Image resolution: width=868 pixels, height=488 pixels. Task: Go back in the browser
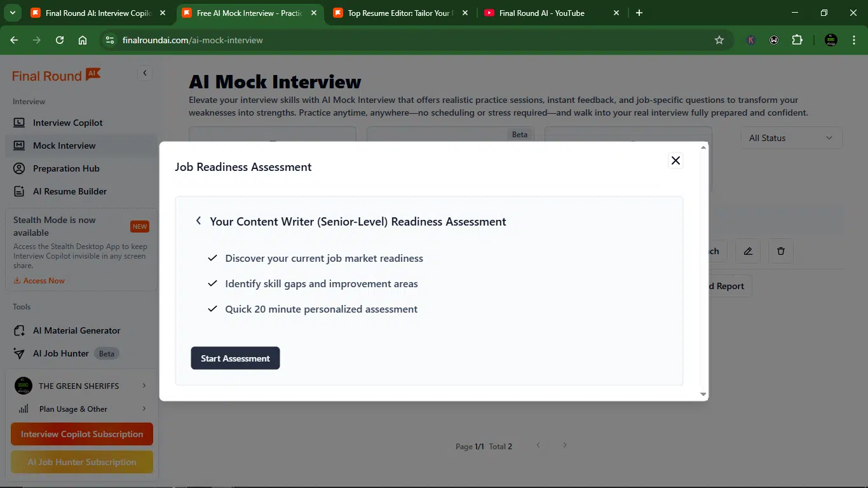click(x=14, y=40)
